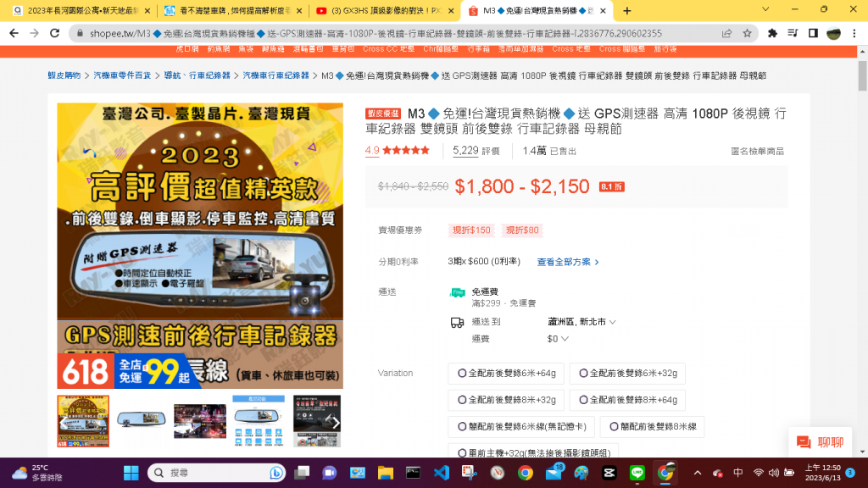Open the 蝦皮購物 breadcrumb link
The image size is (868, 488).
[x=64, y=75]
